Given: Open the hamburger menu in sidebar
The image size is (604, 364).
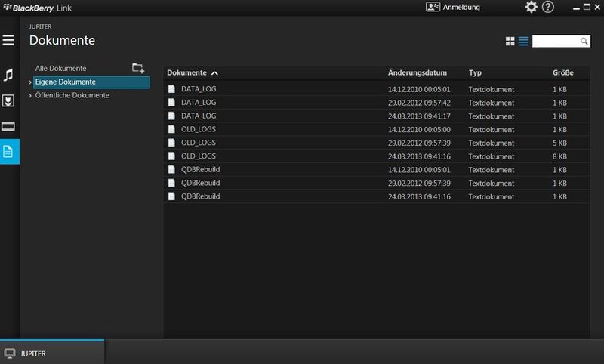Looking at the screenshot, I should coord(8,40).
